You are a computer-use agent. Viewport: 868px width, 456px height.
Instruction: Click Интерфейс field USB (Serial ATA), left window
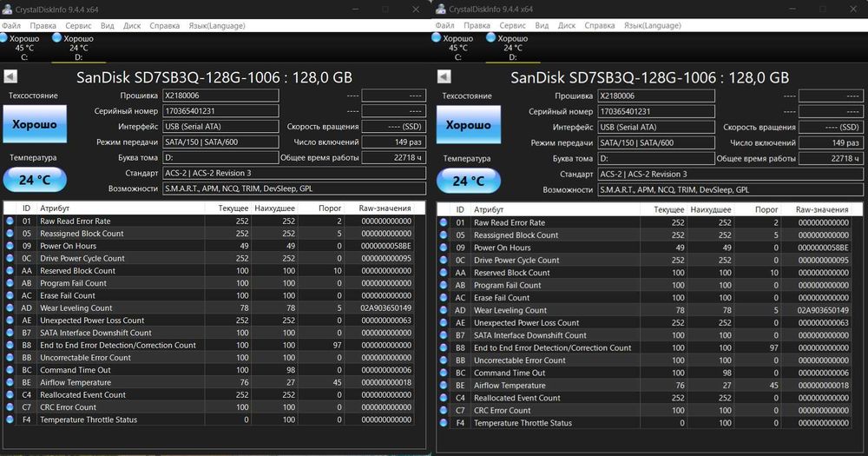220,126
